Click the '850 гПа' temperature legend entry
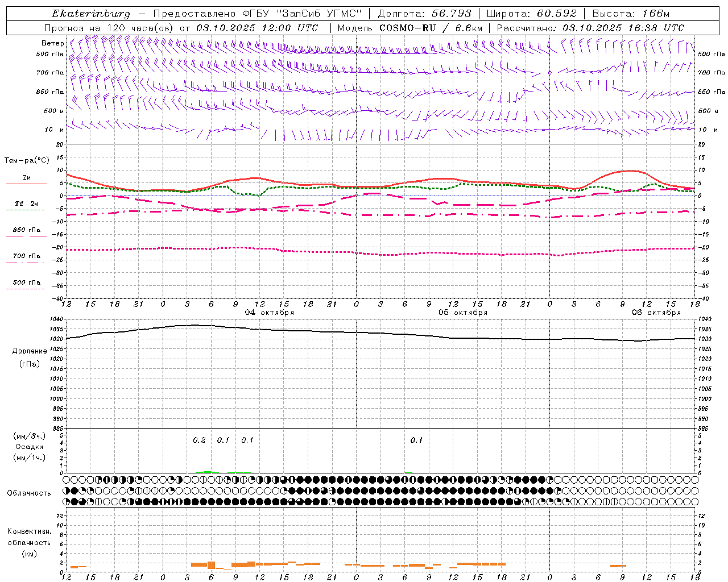Viewport: 728px width, 582px height. pyautogui.click(x=27, y=230)
